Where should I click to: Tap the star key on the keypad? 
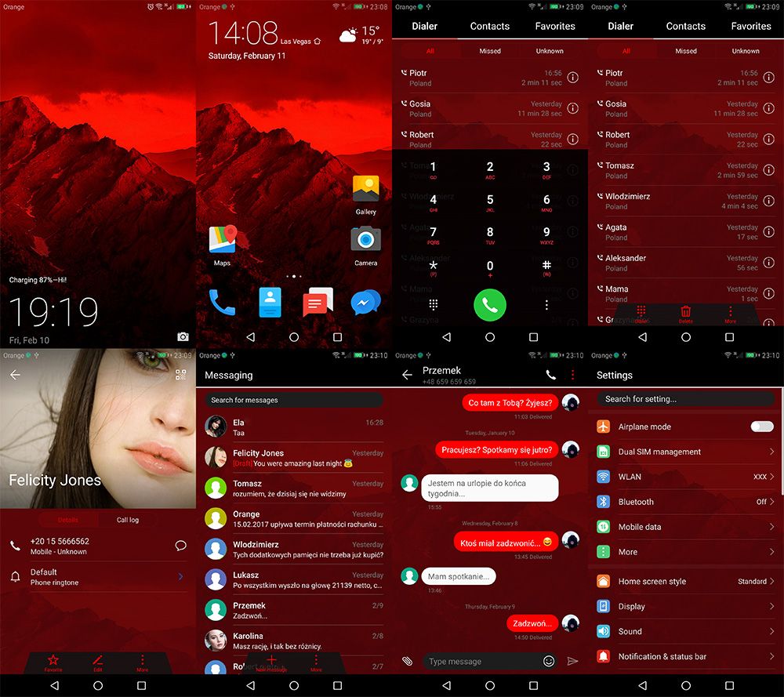point(433,268)
